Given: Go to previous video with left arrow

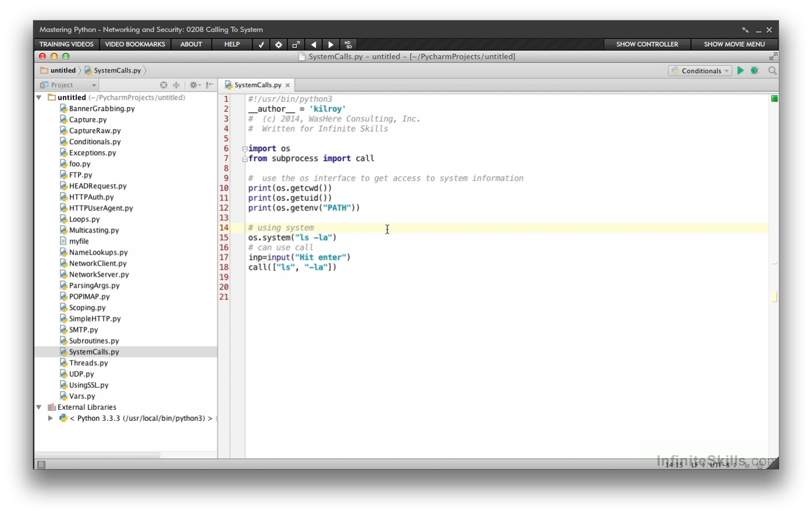Looking at the screenshot, I should click(x=314, y=44).
